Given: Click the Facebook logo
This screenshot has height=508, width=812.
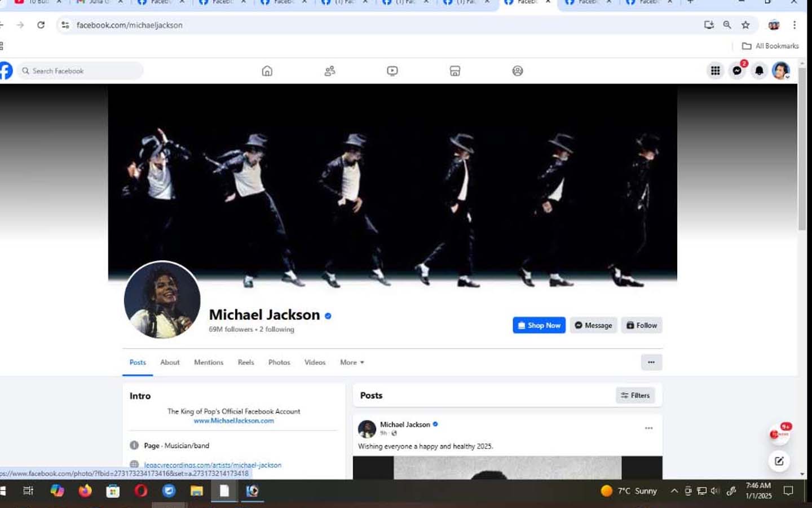Looking at the screenshot, I should pyautogui.click(x=5, y=71).
